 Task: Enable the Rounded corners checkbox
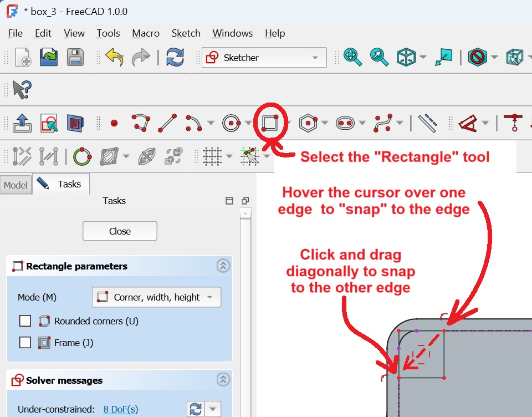click(25, 321)
